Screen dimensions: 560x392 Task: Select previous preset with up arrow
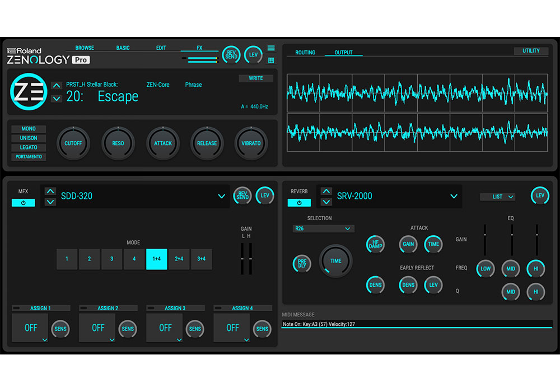click(57, 85)
